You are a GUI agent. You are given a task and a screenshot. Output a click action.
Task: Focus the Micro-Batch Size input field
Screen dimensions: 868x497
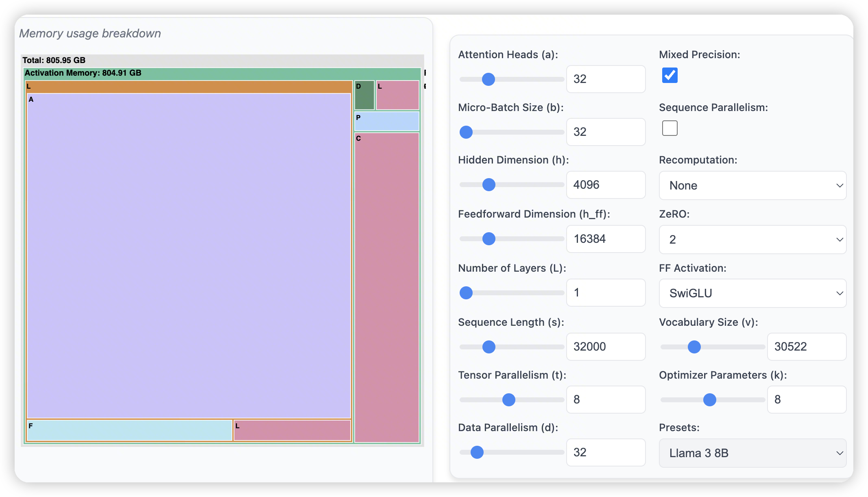(x=605, y=132)
